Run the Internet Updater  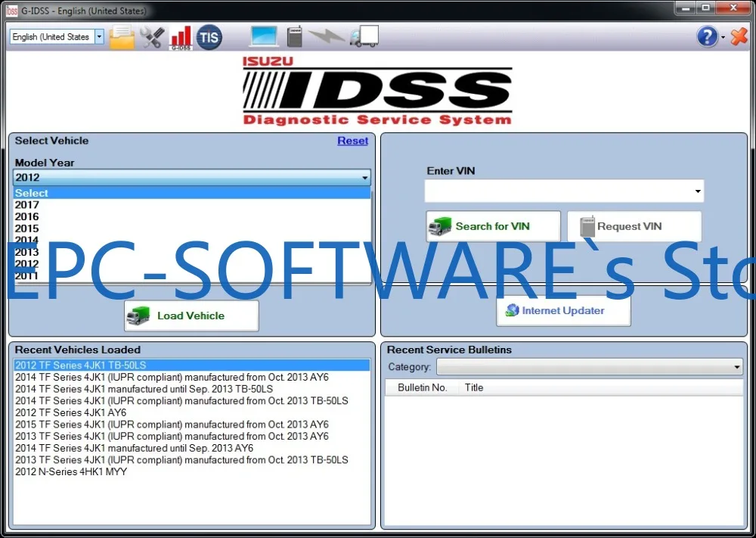point(562,310)
